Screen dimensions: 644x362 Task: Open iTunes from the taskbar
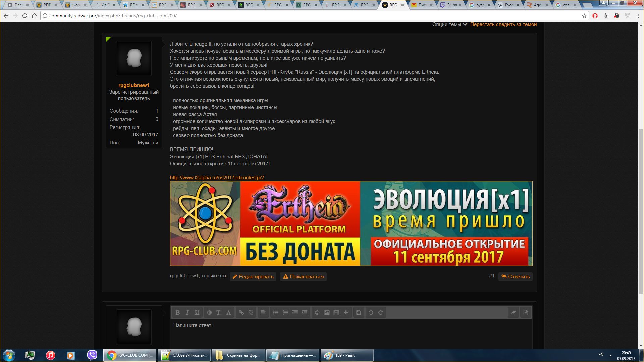[51, 355]
